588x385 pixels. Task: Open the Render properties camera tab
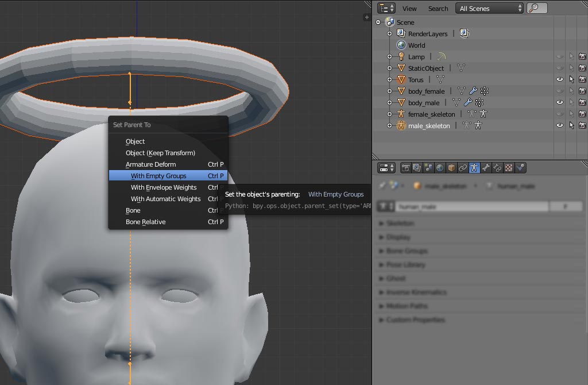406,168
